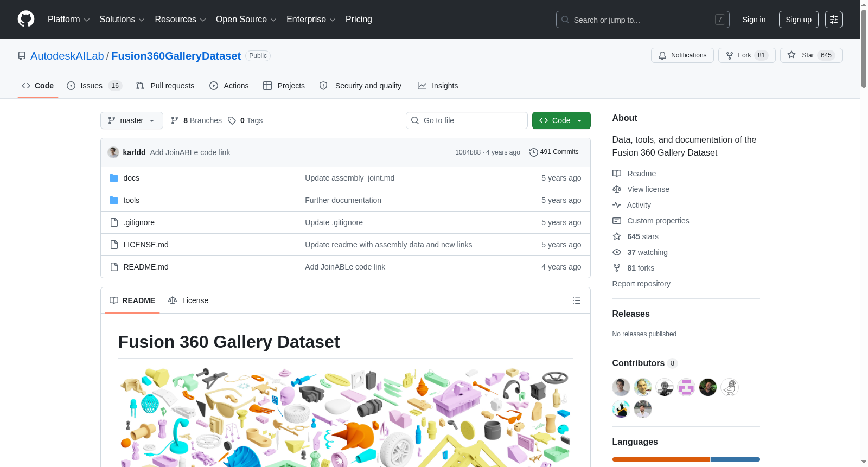Click the pulse icon beside Activity
This screenshot has height=467, width=868.
(x=617, y=205)
